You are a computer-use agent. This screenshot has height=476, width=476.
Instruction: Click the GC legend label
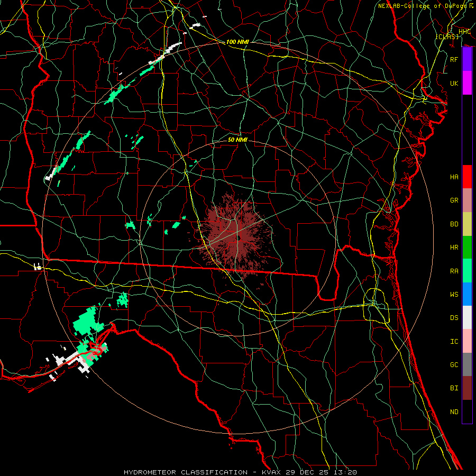tap(454, 365)
